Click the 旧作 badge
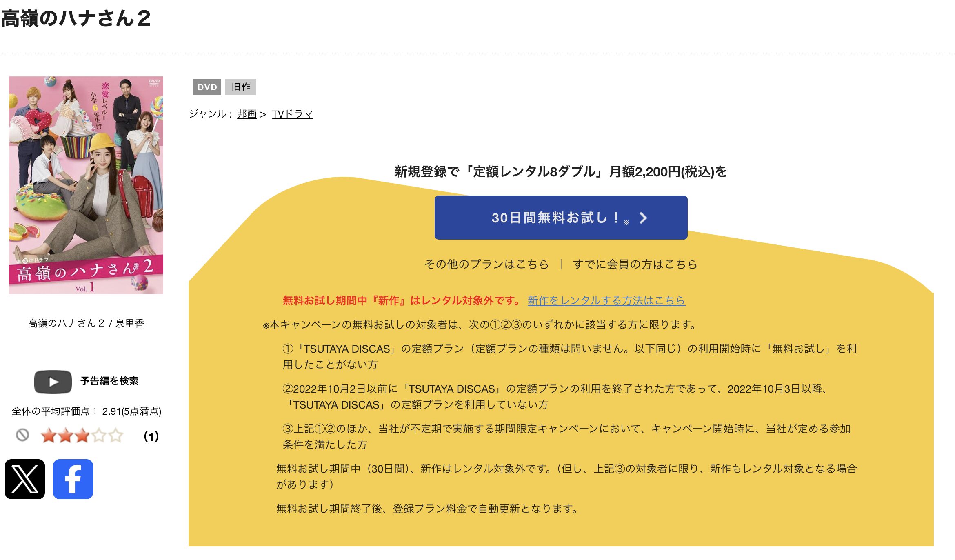The height and width of the screenshot is (560, 955). point(241,87)
